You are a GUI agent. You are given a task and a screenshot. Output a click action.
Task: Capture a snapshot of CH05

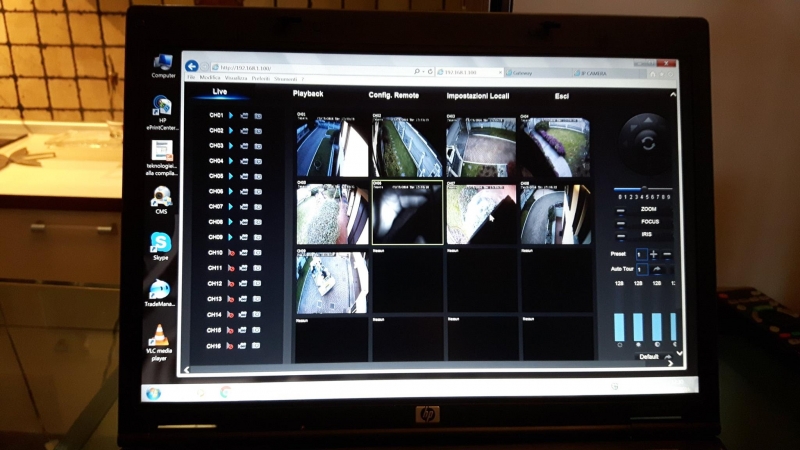coord(258,177)
